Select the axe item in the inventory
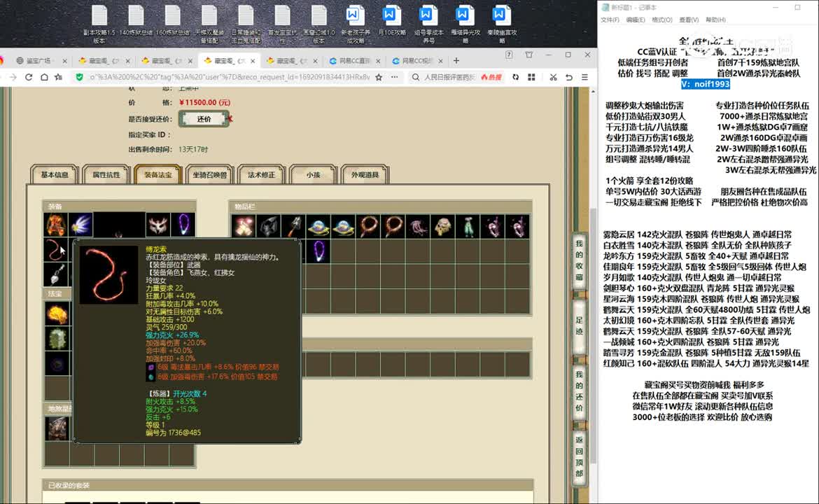 (x=293, y=227)
